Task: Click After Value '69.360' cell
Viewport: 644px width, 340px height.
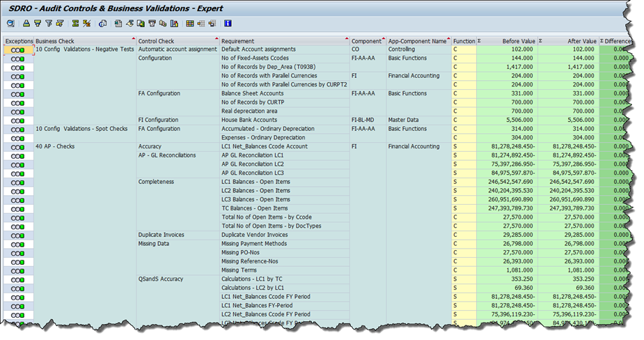Action: point(568,288)
